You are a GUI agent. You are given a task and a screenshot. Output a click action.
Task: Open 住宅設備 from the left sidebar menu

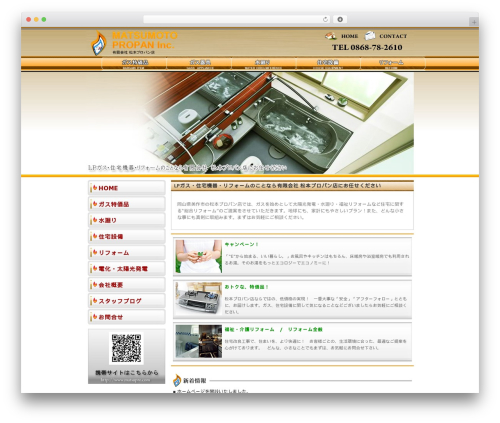pyautogui.click(x=127, y=236)
